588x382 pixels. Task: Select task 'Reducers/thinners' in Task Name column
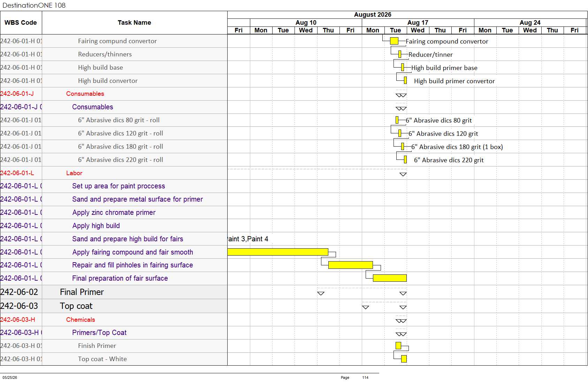tap(105, 54)
